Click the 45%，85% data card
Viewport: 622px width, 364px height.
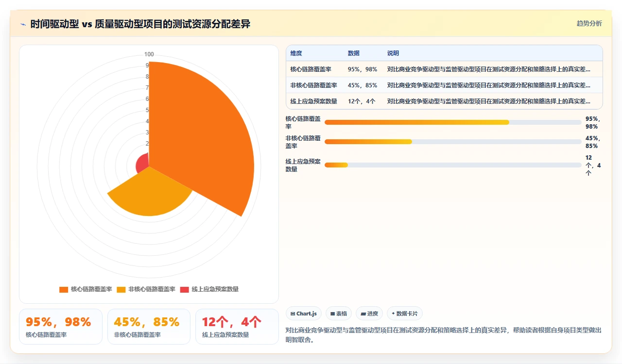coord(149,327)
